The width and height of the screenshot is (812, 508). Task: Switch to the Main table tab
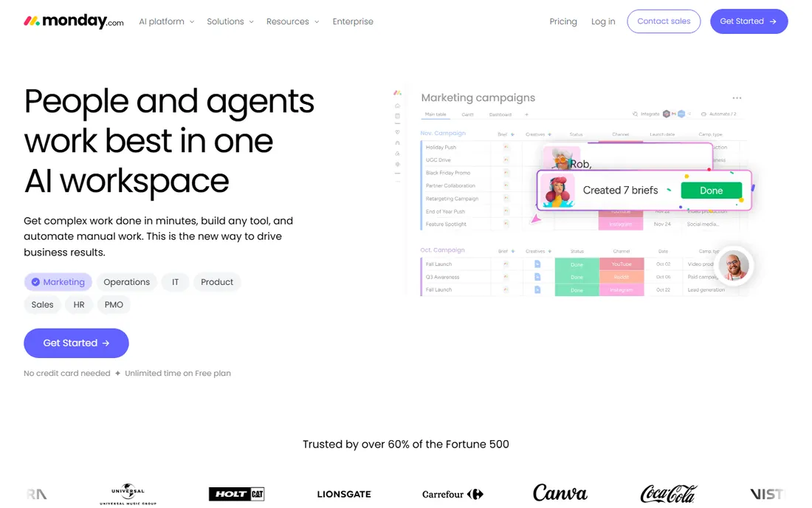click(436, 114)
